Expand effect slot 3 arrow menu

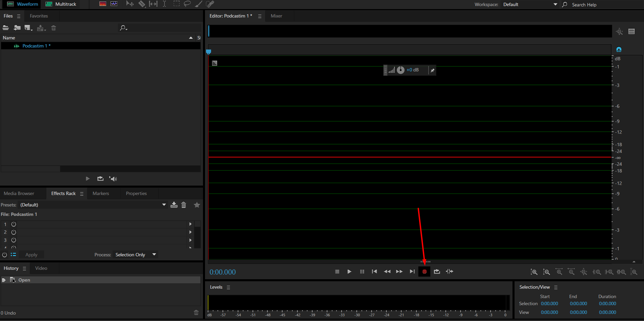click(191, 240)
